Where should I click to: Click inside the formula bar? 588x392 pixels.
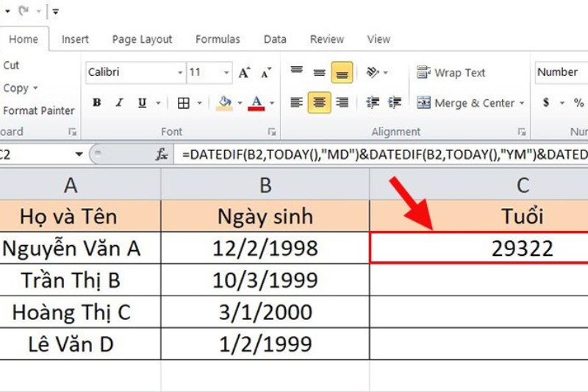click(381, 154)
